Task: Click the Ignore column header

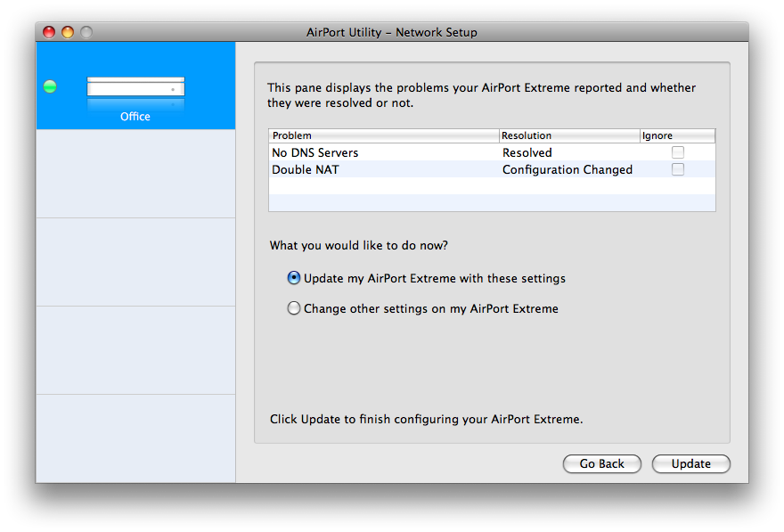Action: (x=677, y=135)
